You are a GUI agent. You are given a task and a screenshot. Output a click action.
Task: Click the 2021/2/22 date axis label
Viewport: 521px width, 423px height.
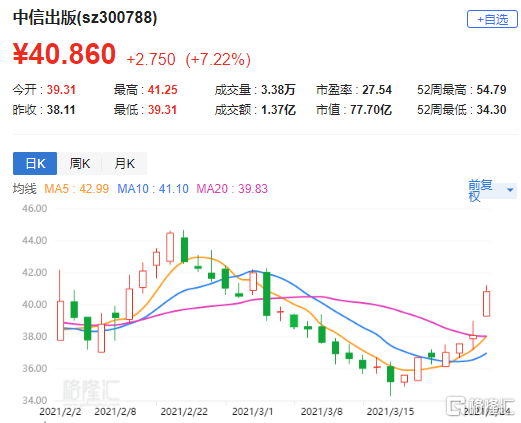click(x=184, y=412)
